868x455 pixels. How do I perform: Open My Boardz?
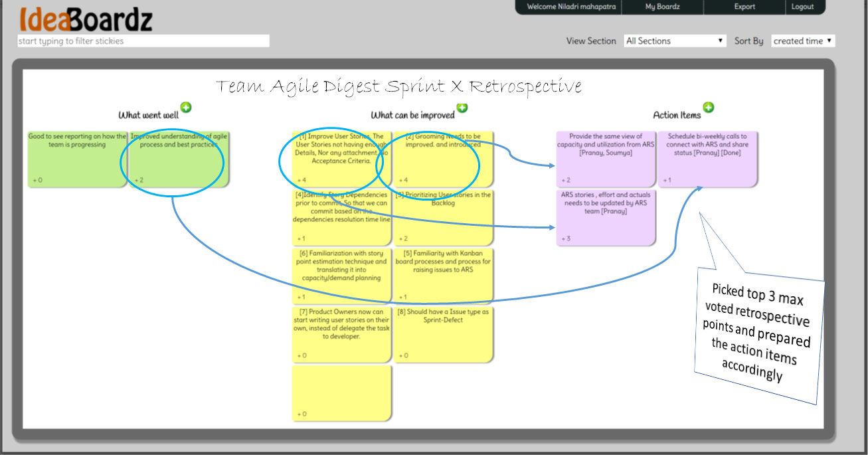pyautogui.click(x=663, y=7)
